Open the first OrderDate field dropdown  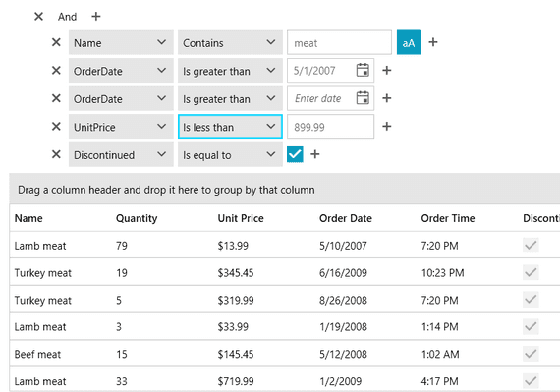[121, 71]
